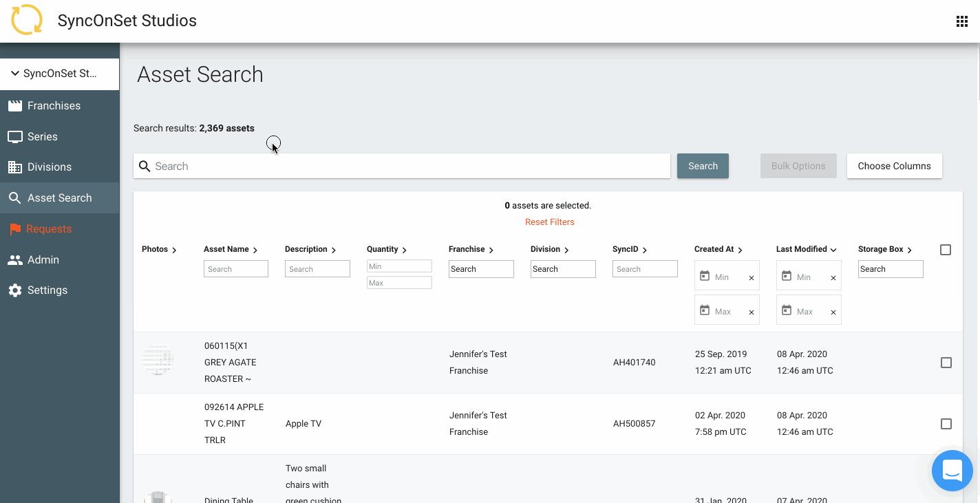Sort by Photos column arrow
Screen dimensions: 980x503
point(174,250)
